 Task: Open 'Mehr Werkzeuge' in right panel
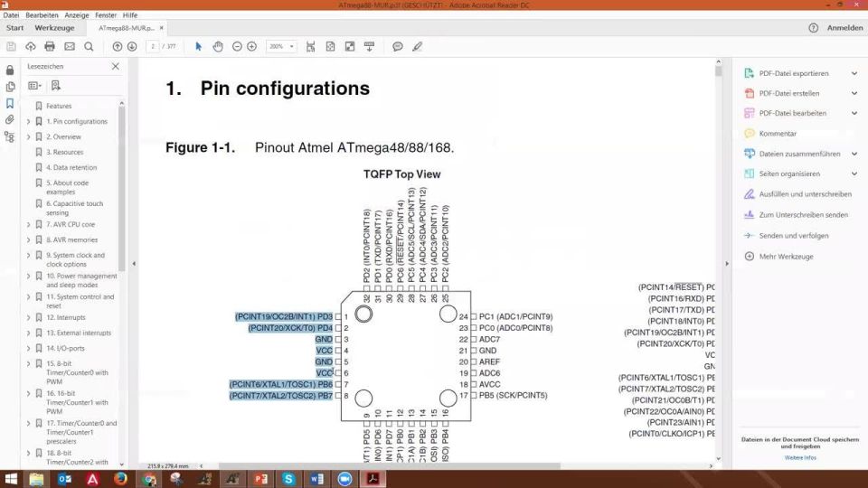786,257
